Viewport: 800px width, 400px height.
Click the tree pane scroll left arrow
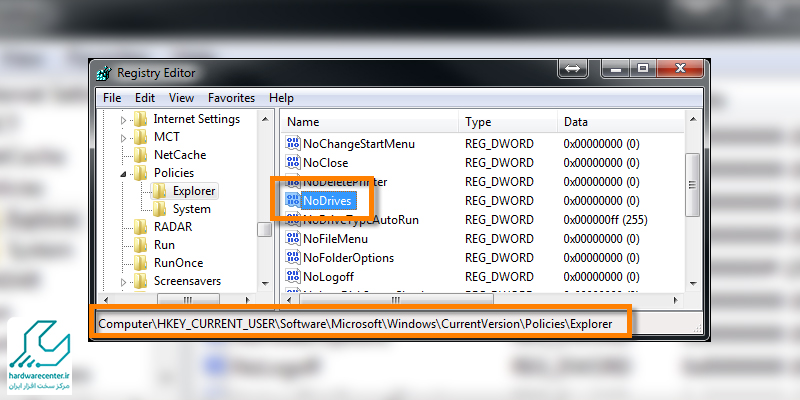pyautogui.click(x=106, y=300)
